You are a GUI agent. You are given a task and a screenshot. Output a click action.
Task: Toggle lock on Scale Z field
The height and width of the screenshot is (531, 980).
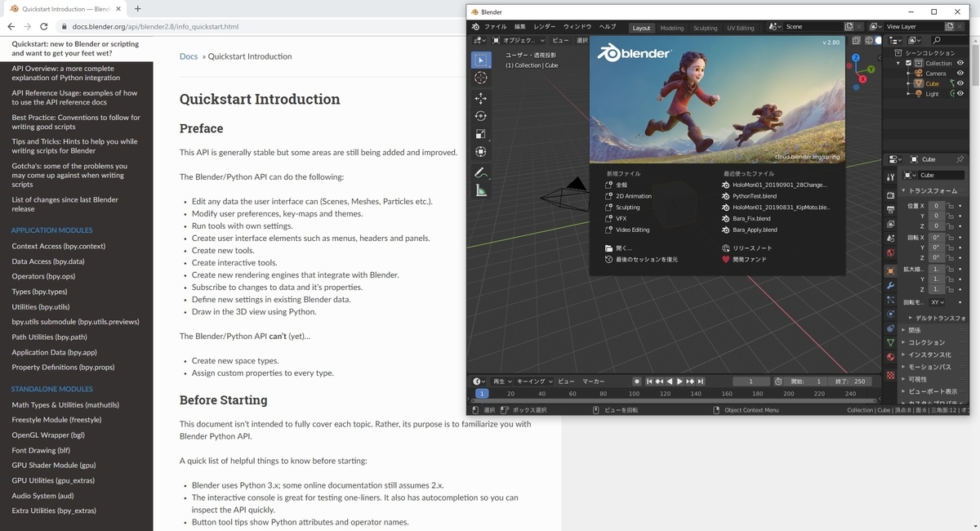950,289
